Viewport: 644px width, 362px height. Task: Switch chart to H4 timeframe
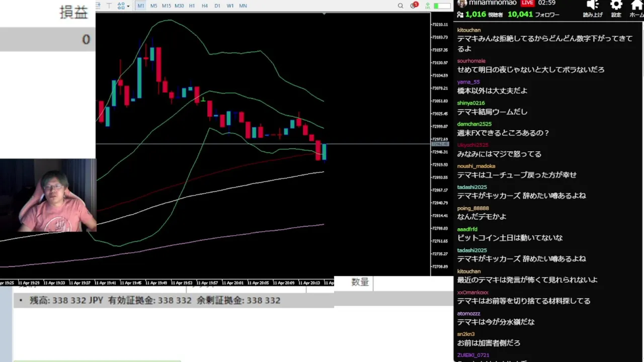pyautogui.click(x=204, y=6)
